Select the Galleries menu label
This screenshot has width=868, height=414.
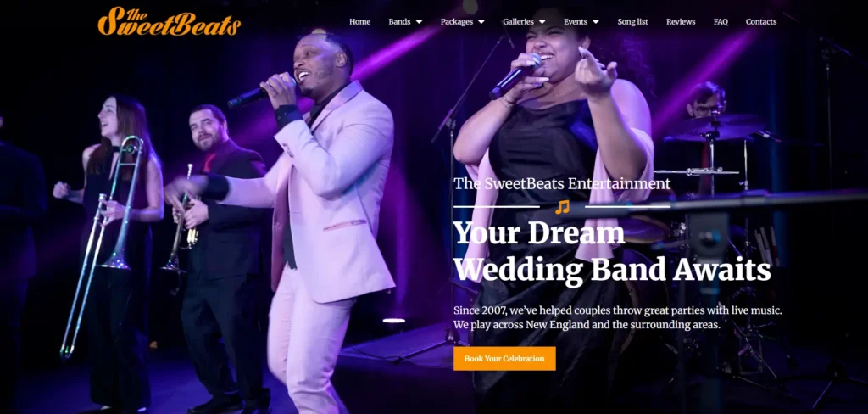tap(518, 21)
